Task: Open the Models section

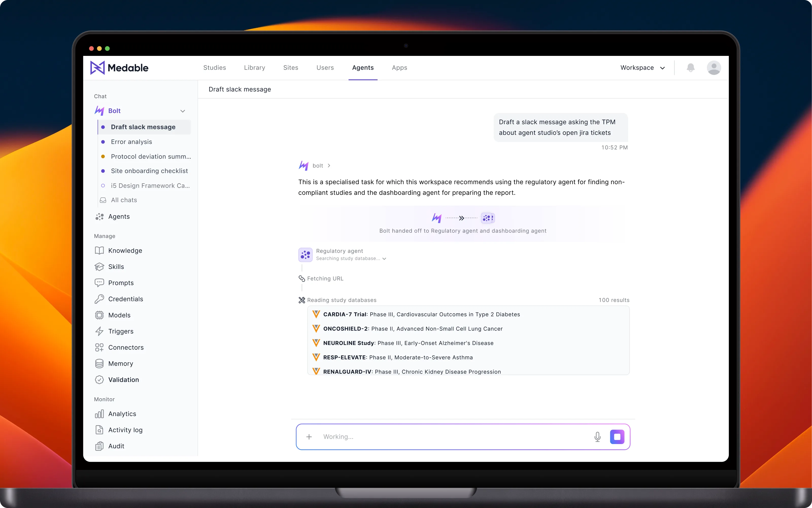Action: pyautogui.click(x=112, y=315)
